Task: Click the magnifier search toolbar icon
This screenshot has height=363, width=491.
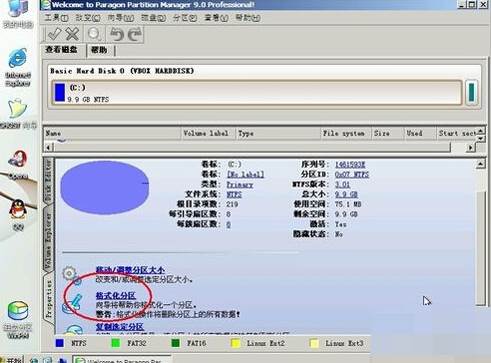Action: (94, 34)
